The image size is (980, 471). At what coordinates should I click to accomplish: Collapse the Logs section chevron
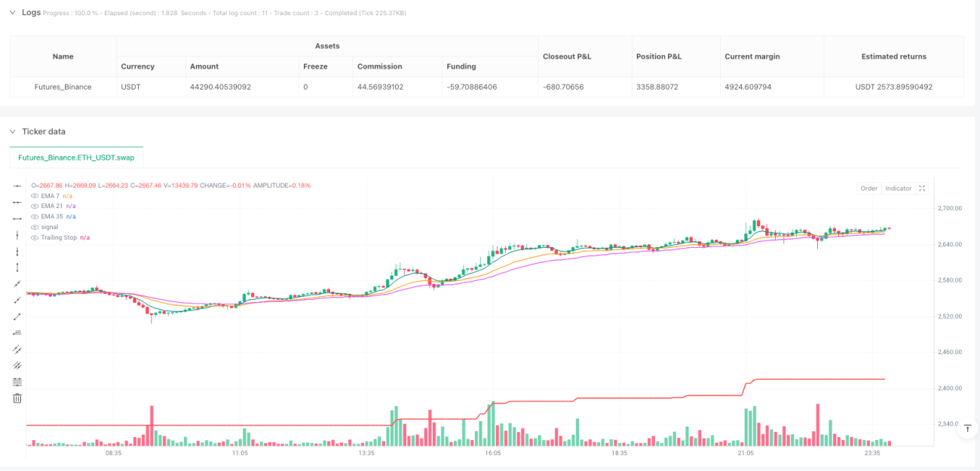[x=12, y=12]
